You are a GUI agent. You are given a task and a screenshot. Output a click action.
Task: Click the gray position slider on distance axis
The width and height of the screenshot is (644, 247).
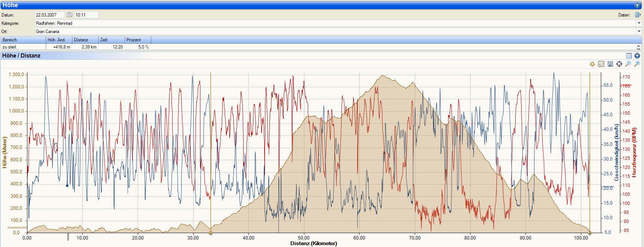(x=68, y=236)
